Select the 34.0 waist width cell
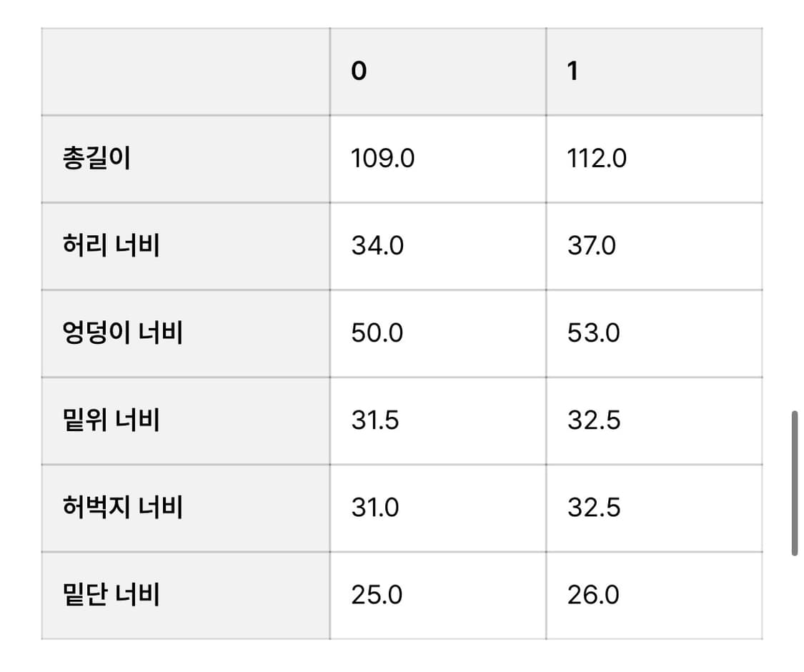The height and width of the screenshot is (672, 804). 377,246
